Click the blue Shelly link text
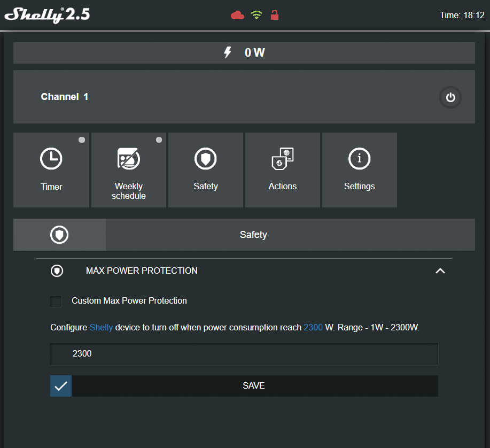 101,327
